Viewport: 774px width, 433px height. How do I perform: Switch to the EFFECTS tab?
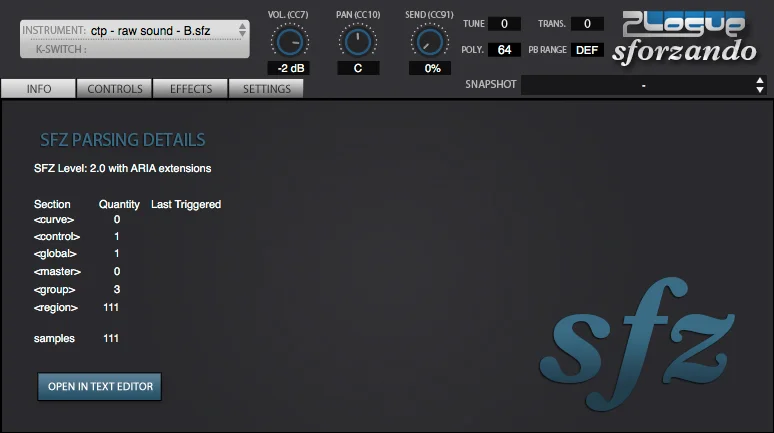click(191, 89)
